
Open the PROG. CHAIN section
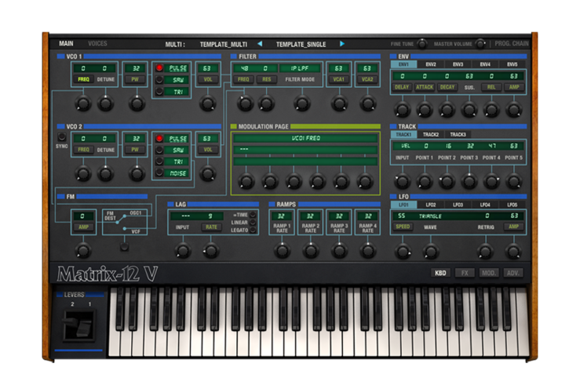512,44
